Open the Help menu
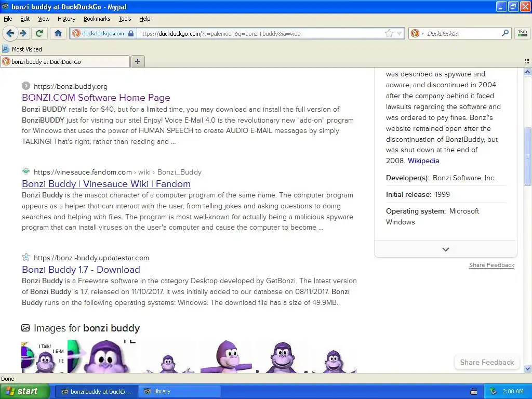 point(144,19)
